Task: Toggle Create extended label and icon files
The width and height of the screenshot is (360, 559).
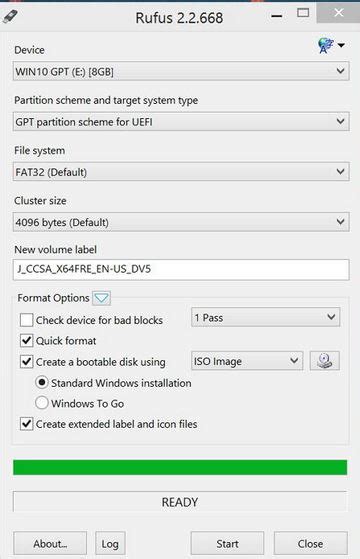Action: [26, 424]
